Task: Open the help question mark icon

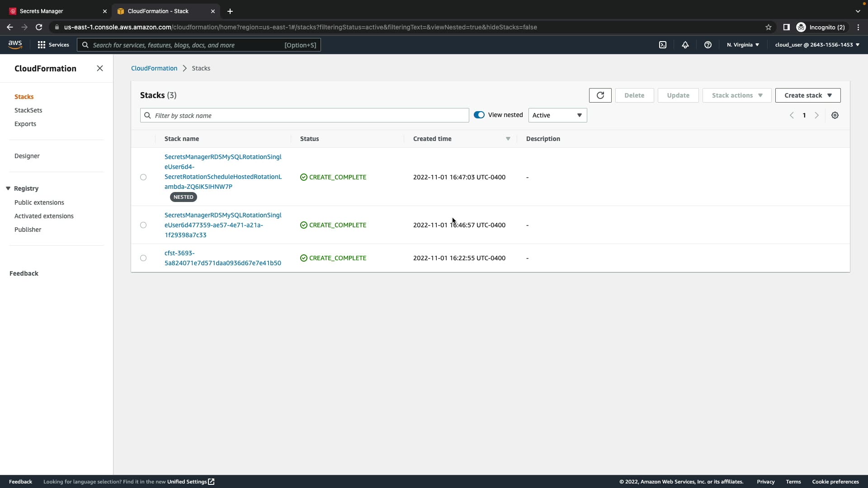Action: pos(708,45)
